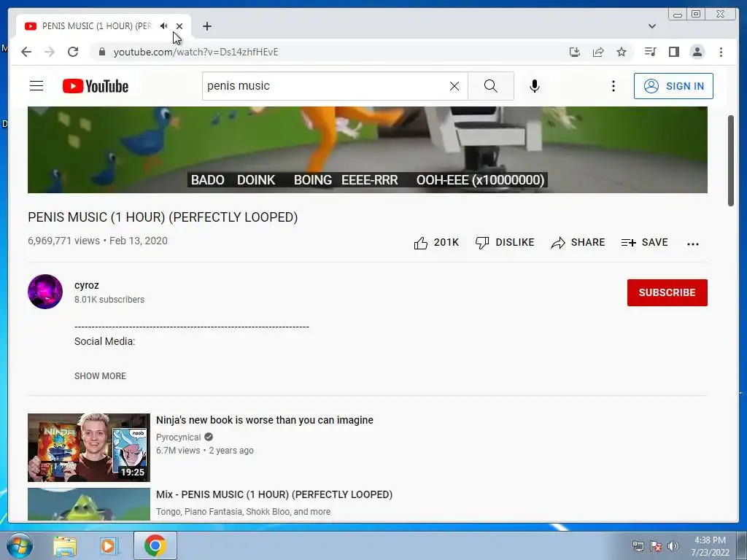Open the YouTube hamburger guide menu
The width and height of the screenshot is (747, 560).
point(36,86)
